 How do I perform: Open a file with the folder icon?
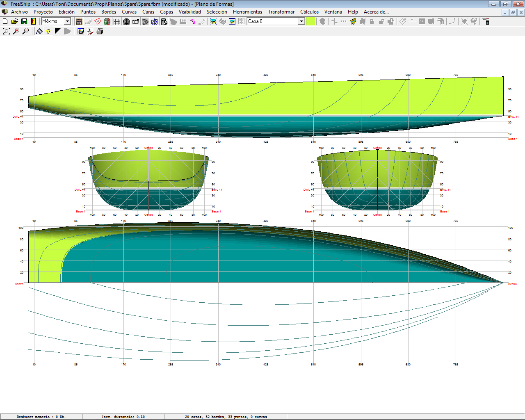point(14,21)
